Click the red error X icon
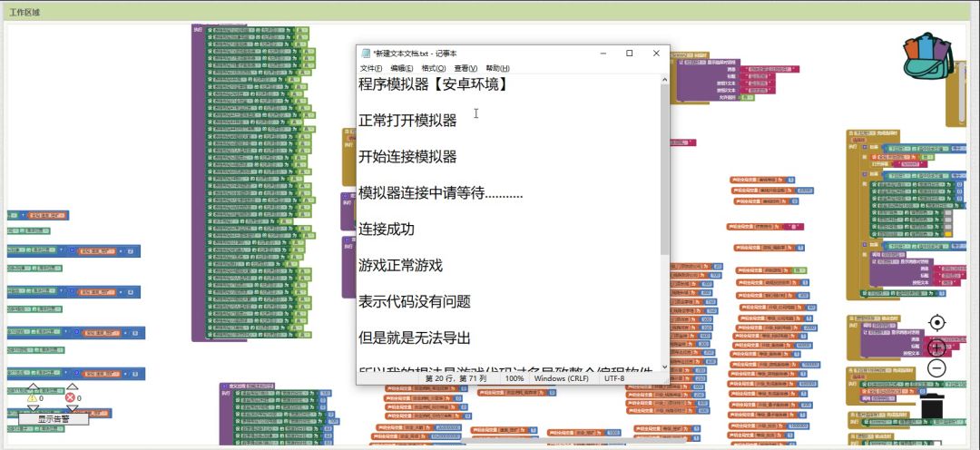Image resolution: width=980 pixels, height=450 pixels. [x=72, y=397]
